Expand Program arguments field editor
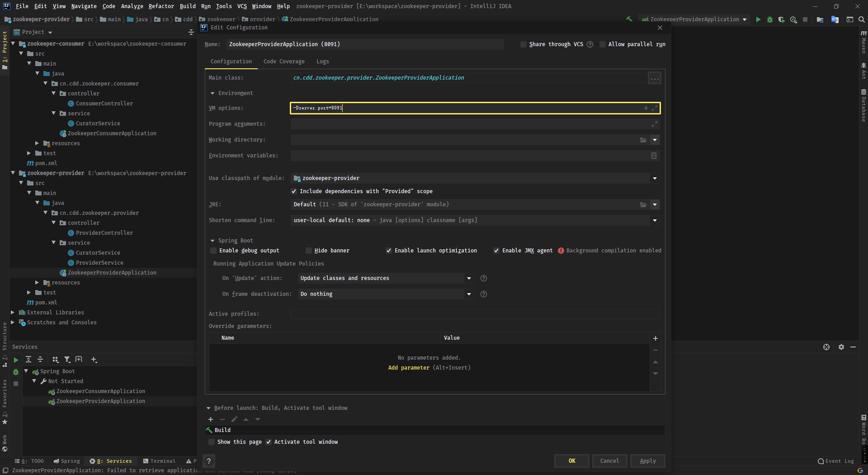 [655, 124]
